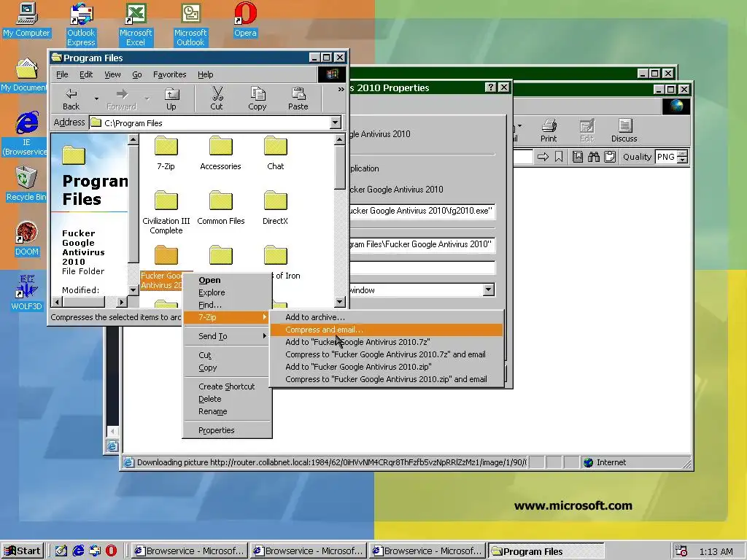Click the left panel scroll right arrow
Screen dimensions: 747x560
click(x=122, y=301)
